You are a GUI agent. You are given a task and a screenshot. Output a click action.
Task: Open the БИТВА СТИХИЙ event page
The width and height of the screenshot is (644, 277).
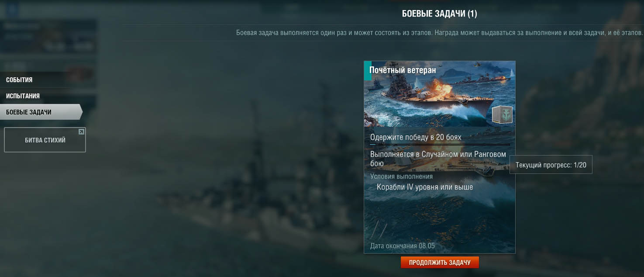coord(45,140)
